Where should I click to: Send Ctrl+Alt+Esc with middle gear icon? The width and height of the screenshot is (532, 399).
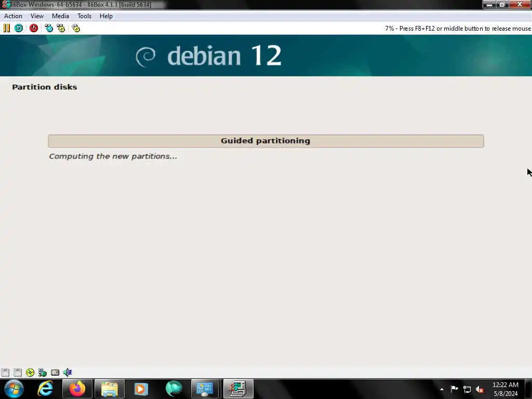[61, 28]
